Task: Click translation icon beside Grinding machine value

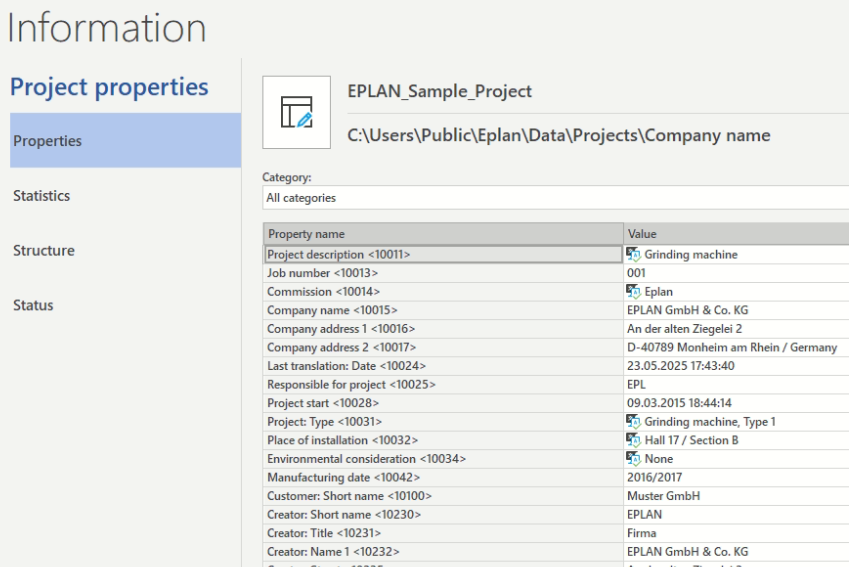Action: tap(632, 255)
